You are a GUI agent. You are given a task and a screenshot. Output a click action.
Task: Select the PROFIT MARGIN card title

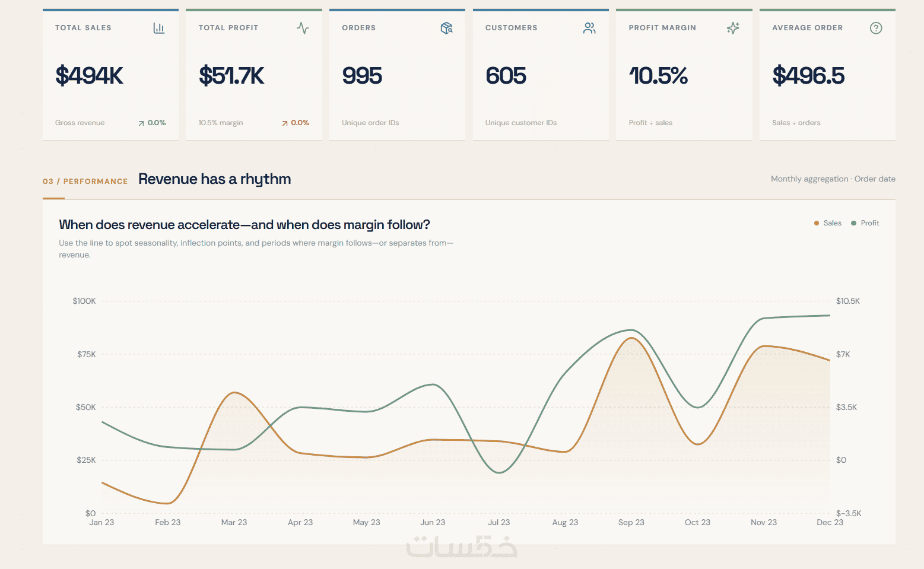click(662, 28)
